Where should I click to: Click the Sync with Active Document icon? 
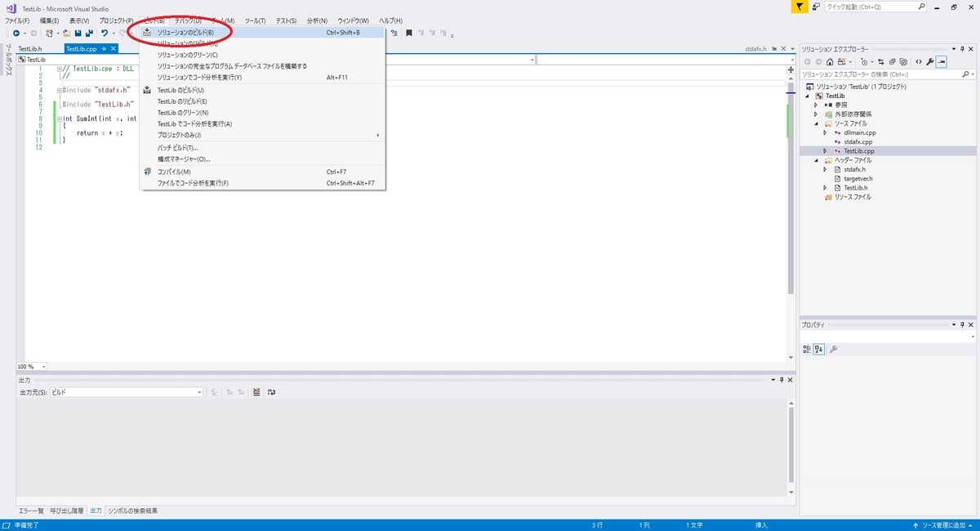pyautogui.click(x=881, y=61)
